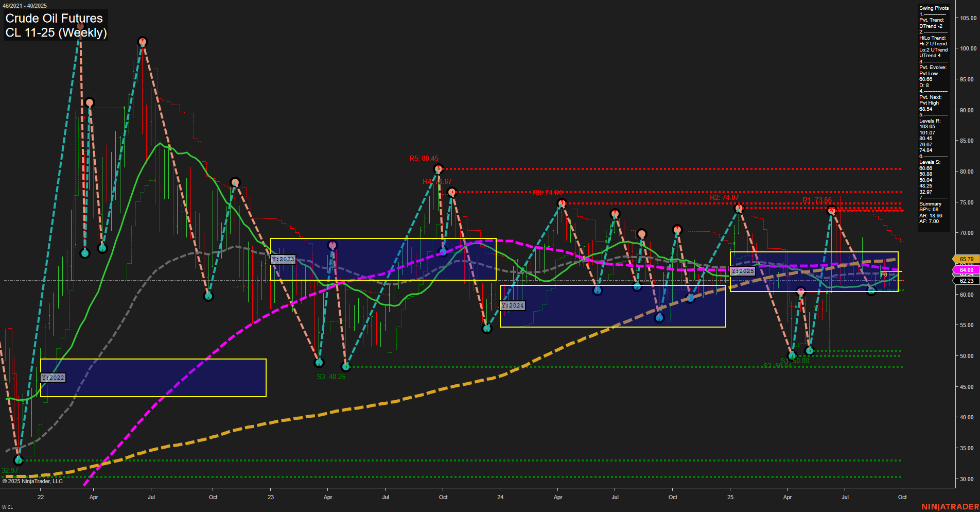Click the F0 marker inside the Y:2025 box
Screen dimensions: 980x512
point(884,275)
